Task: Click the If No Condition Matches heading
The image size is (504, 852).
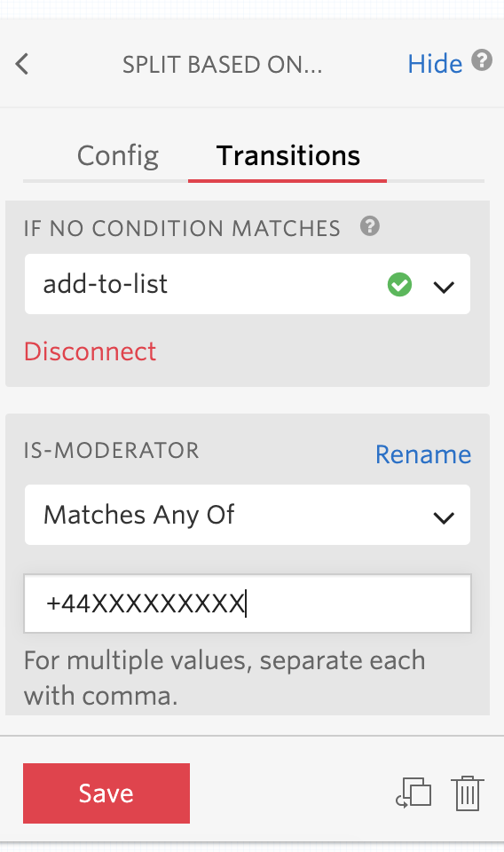Action: [x=182, y=229]
